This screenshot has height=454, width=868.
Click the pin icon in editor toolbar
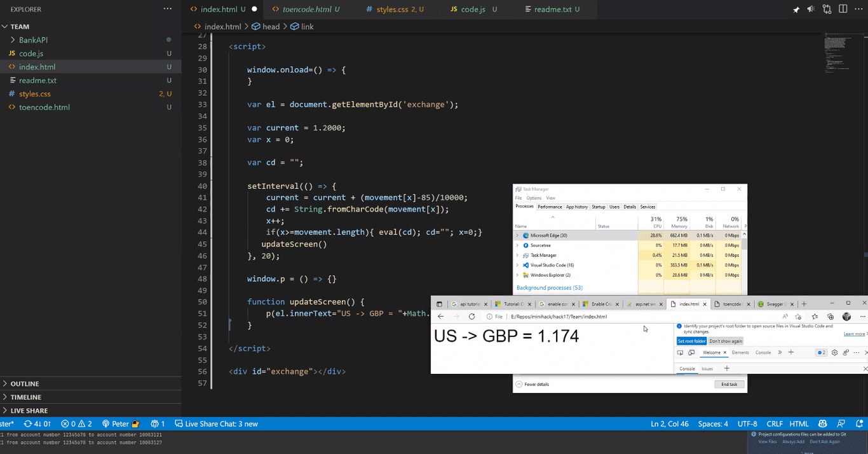click(796, 10)
